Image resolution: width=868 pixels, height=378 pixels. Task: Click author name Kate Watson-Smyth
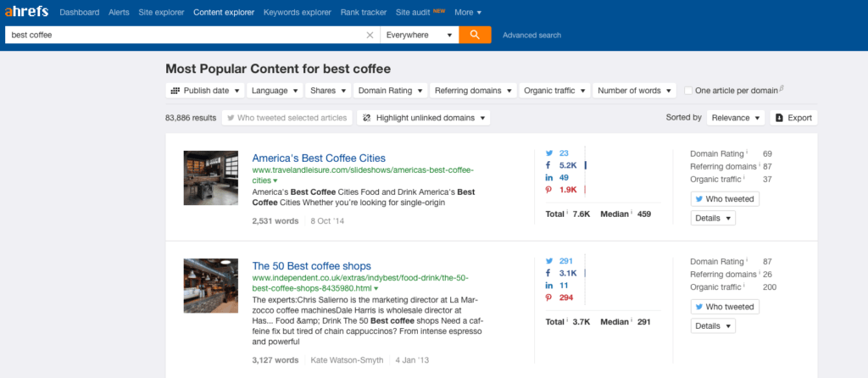(x=347, y=360)
